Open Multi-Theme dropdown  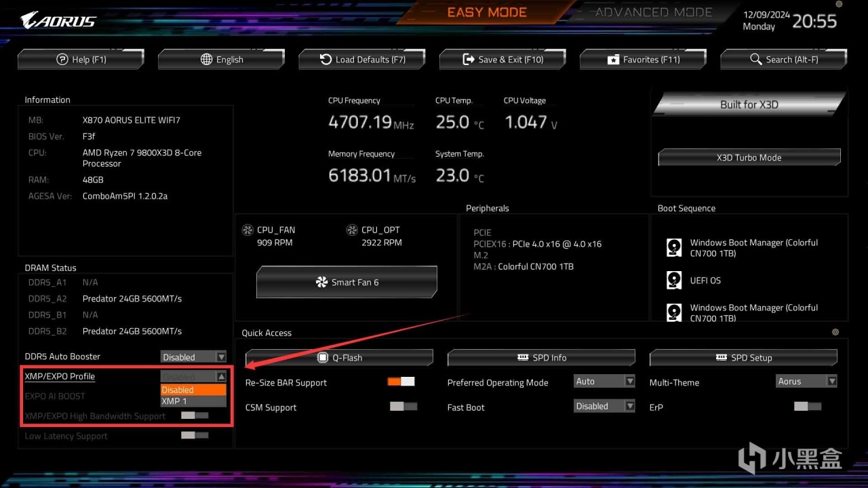coord(806,381)
